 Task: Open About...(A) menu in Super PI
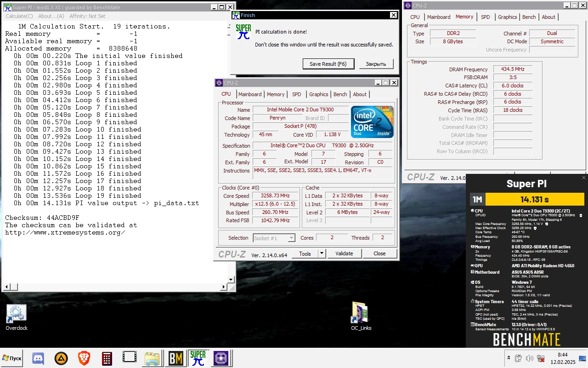pyautogui.click(x=51, y=16)
